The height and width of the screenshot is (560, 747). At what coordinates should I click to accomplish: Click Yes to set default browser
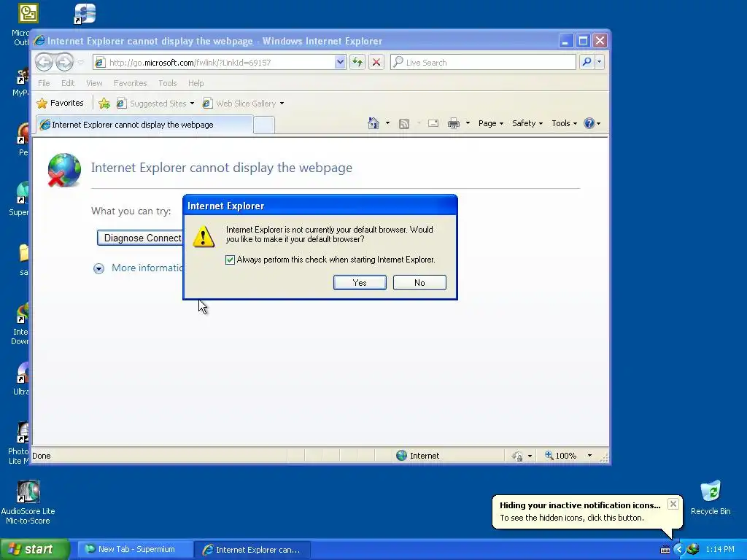point(360,282)
